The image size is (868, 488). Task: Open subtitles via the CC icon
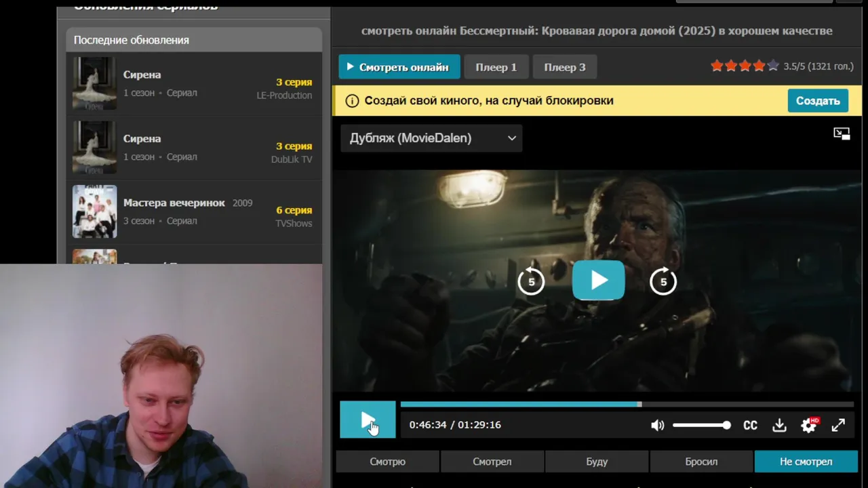pyautogui.click(x=750, y=425)
